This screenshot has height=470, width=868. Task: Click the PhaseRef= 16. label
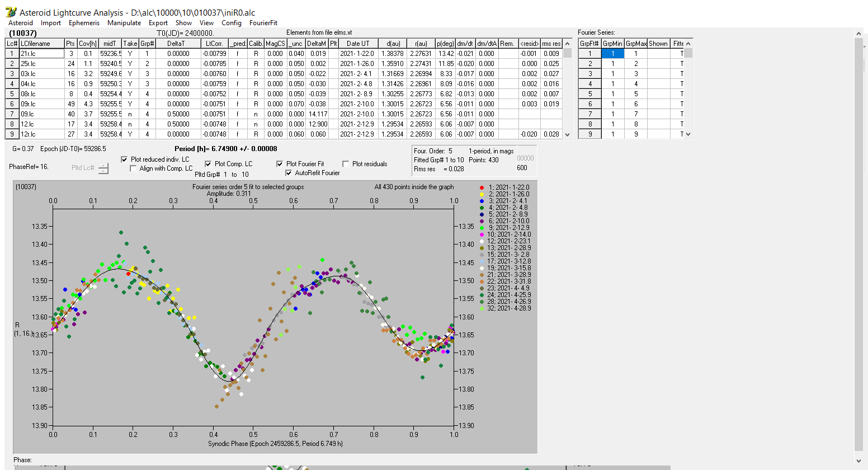click(x=29, y=167)
